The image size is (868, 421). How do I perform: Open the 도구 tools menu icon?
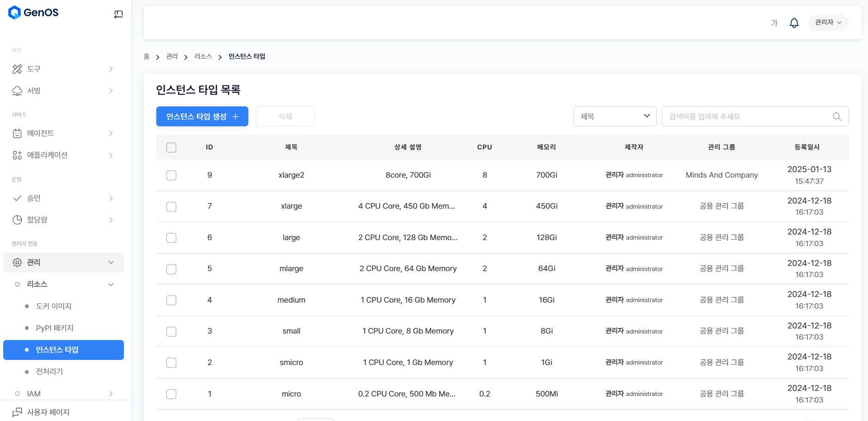click(x=17, y=69)
